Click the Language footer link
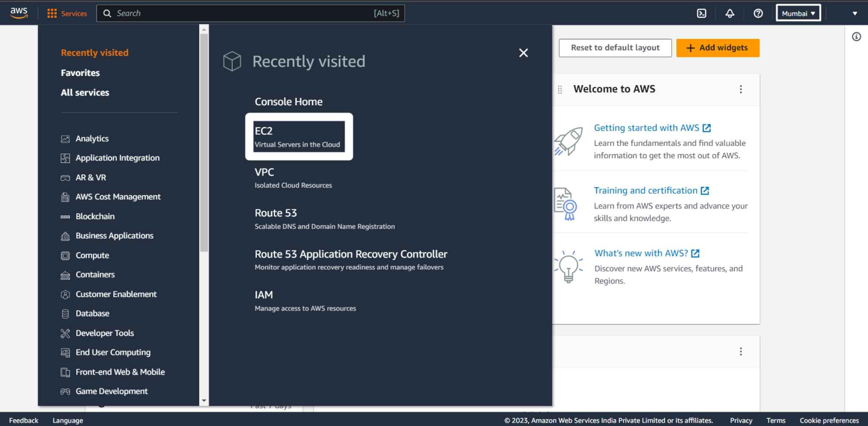This screenshot has height=426, width=868. click(x=68, y=420)
